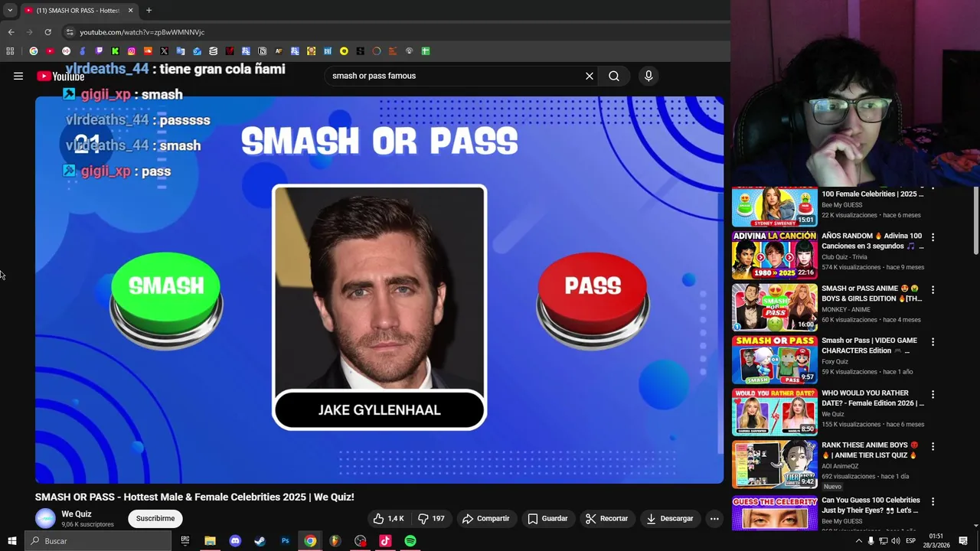Image resolution: width=980 pixels, height=551 pixels.
Task: Run the search with the magnifier button
Action: pos(614,76)
